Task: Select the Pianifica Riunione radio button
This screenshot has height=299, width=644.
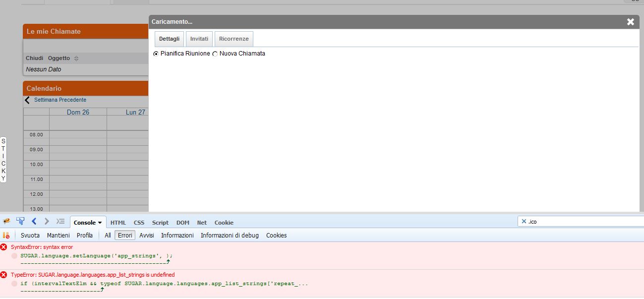Action: coord(156,54)
